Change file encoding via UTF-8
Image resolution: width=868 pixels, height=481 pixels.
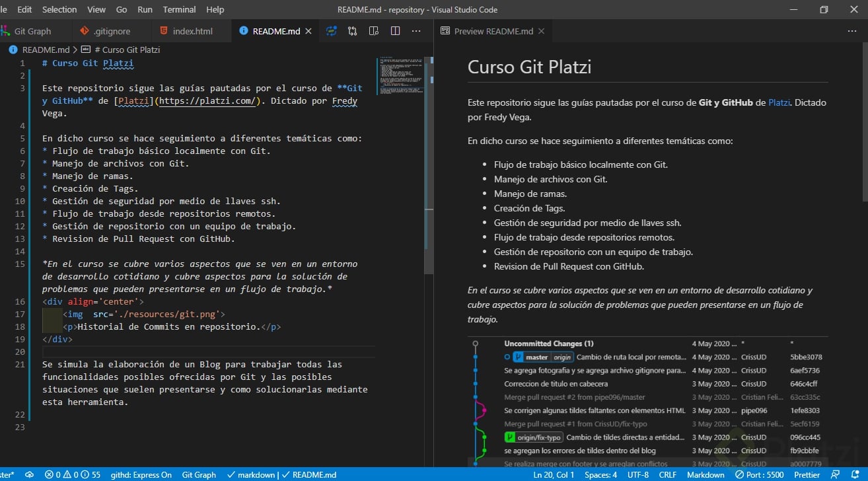pyautogui.click(x=637, y=474)
